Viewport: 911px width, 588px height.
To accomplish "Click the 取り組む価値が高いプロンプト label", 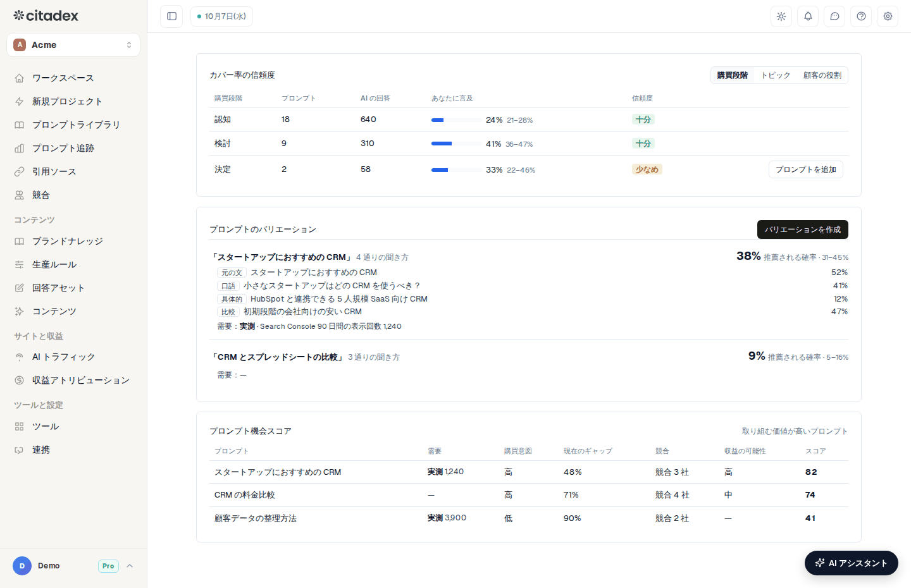I will (795, 431).
